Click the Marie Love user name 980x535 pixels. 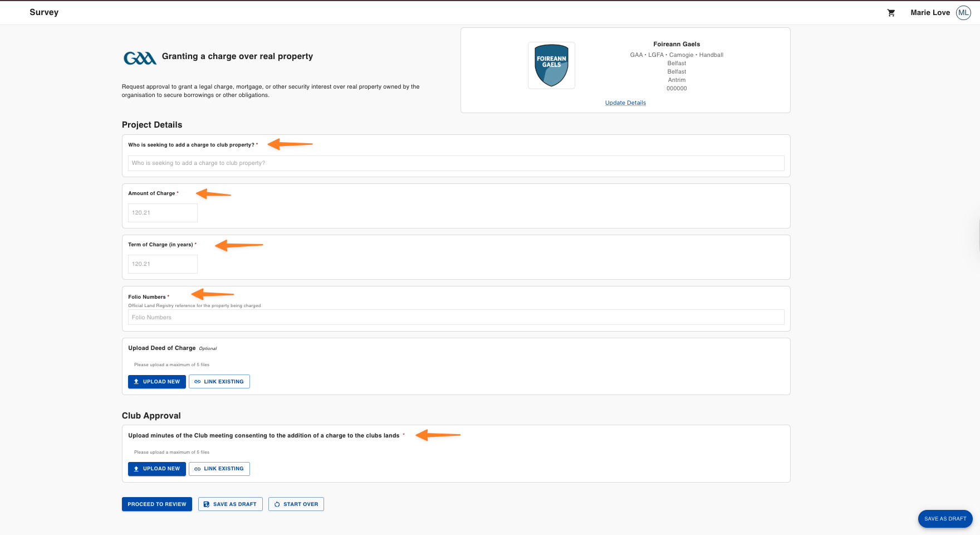click(930, 13)
